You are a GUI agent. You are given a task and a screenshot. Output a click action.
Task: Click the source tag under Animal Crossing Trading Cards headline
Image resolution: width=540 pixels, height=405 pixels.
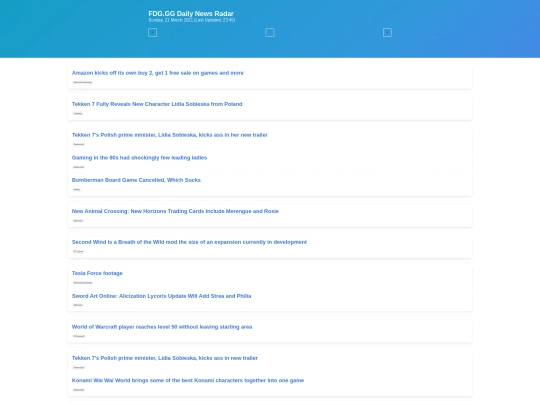click(78, 221)
